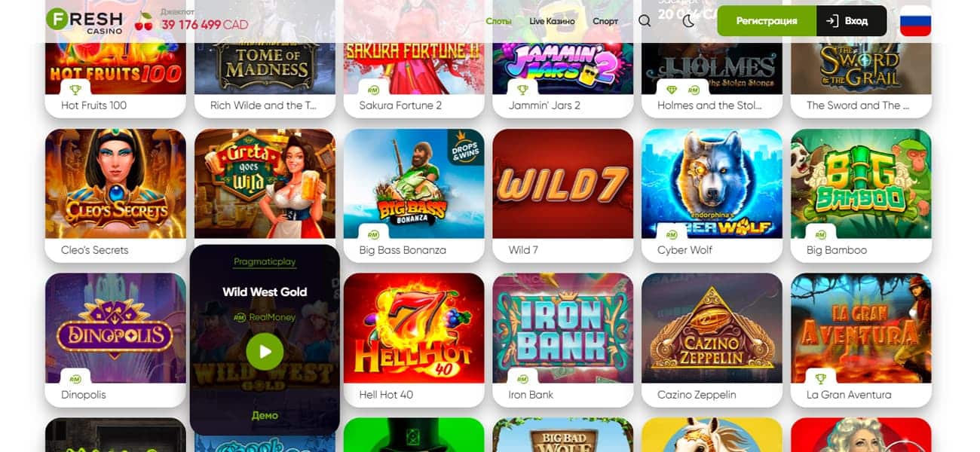Open the Слоты tab
980x452 pixels.
498,21
